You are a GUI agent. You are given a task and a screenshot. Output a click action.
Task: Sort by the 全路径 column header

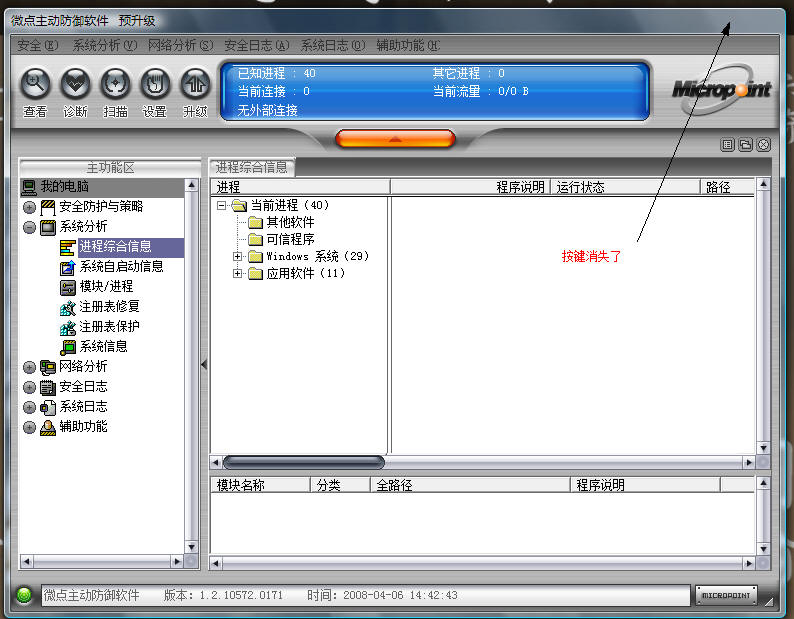(470, 485)
